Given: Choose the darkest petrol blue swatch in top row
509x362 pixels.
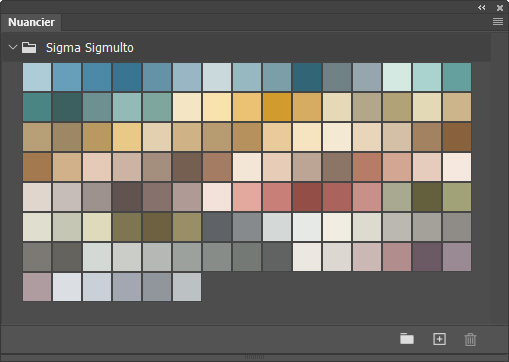Looking at the screenshot, I should (307, 77).
